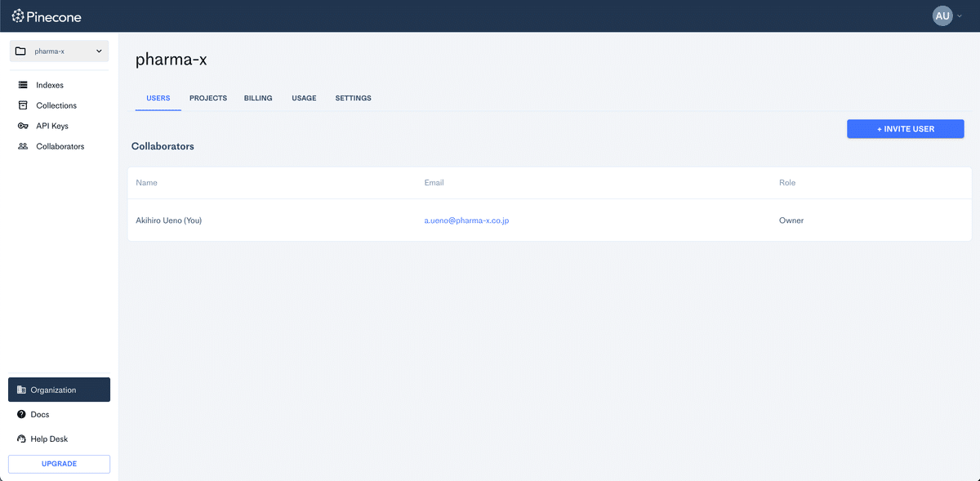Select Collaborators in the sidebar
The image size is (980, 481).
tap(60, 146)
